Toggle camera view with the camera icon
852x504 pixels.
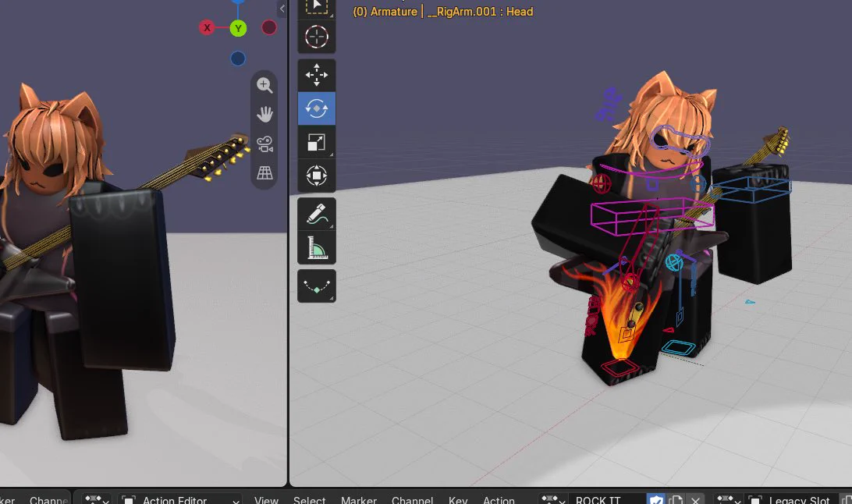(x=264, y=144)
